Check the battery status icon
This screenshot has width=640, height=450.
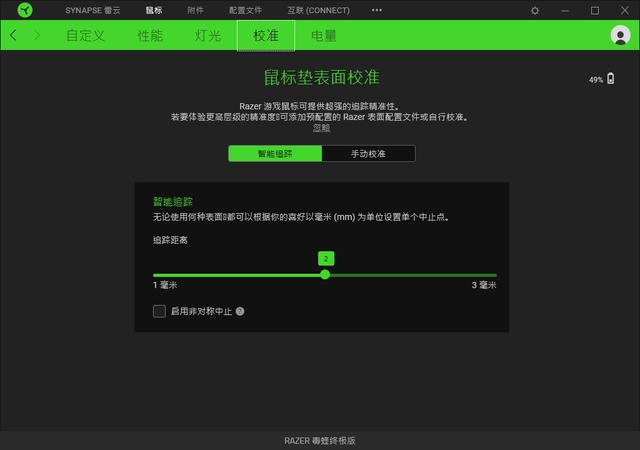click(x=611, y=78)
